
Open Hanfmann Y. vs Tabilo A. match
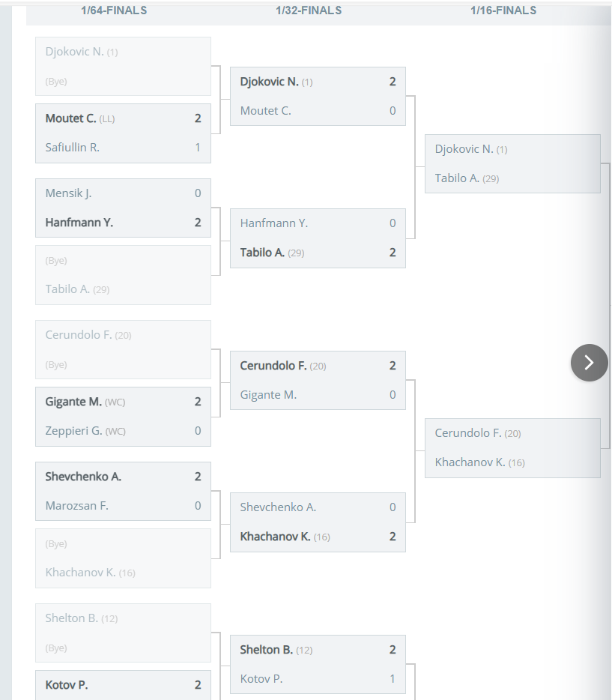pos(318,238)
